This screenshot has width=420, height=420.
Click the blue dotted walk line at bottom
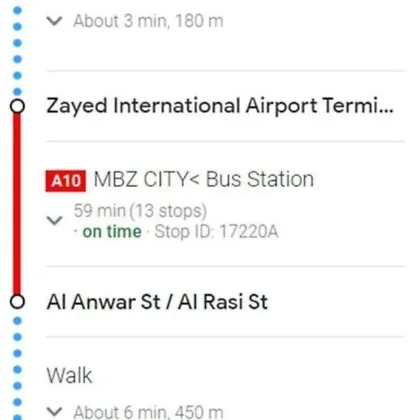click(17, 368)
